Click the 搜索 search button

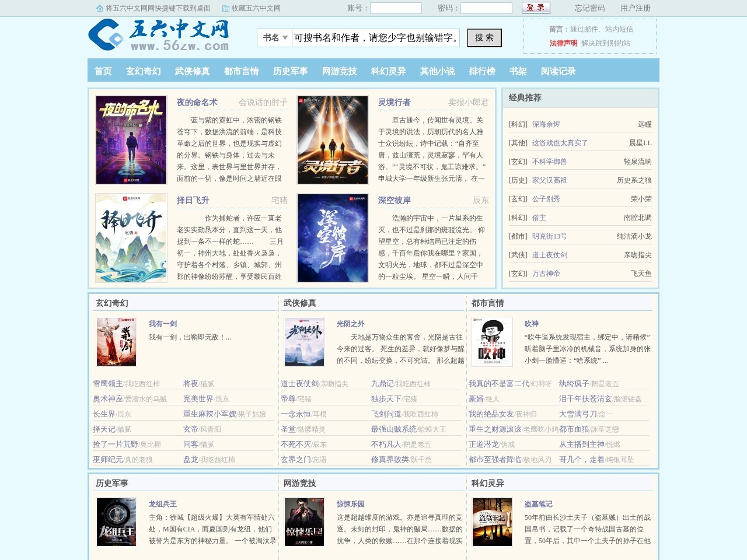tap(484, 38)
